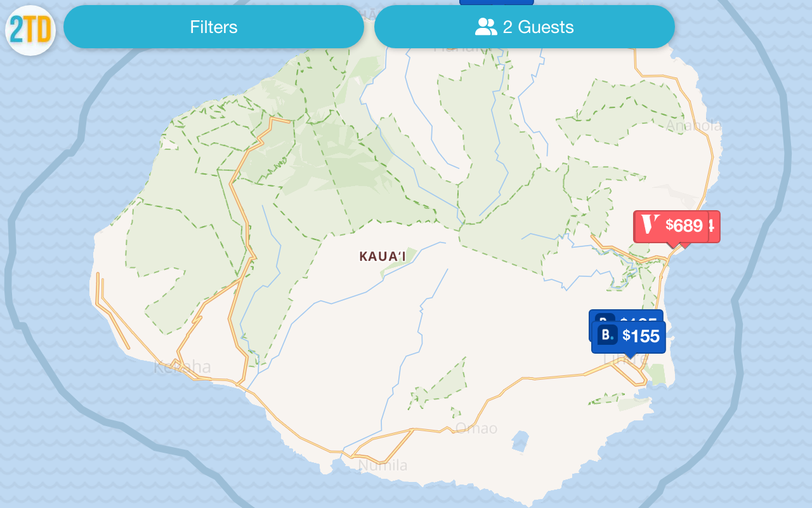Click the Anahola town label

click(693, 126)
